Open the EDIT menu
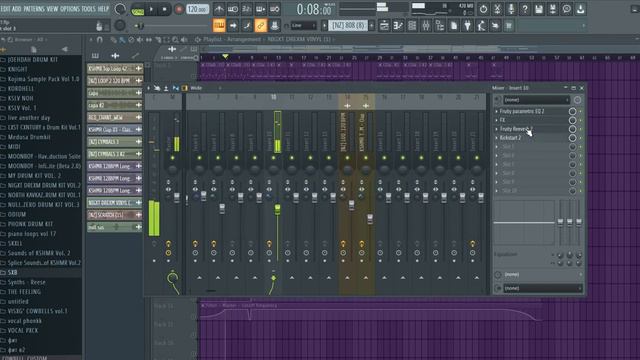The width and height of the screenshot is (640, 360). pyautogui.click(x=6, y=9)
